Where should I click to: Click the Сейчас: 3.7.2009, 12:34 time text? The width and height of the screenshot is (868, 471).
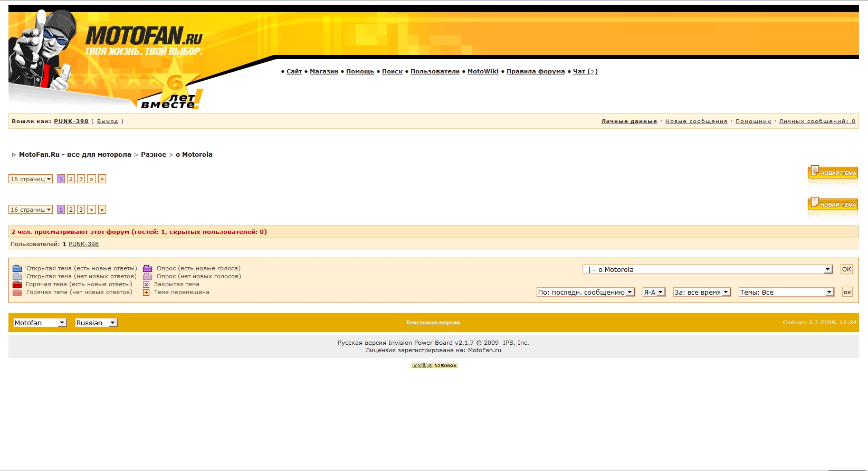[x=819, y=322]
